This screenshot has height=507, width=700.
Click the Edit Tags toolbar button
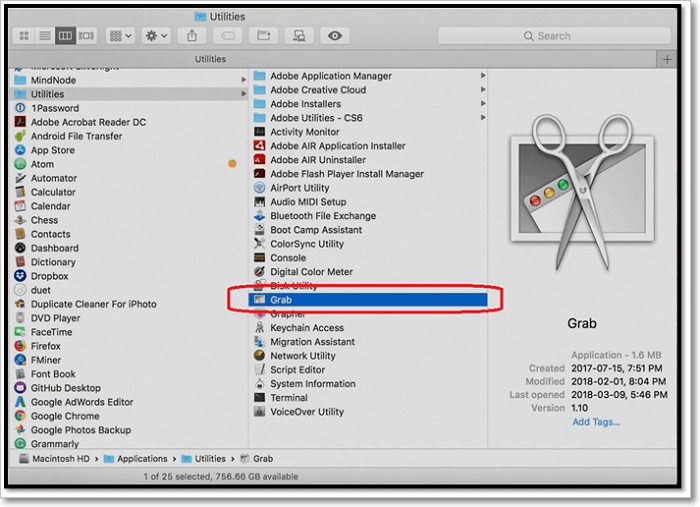228,36
